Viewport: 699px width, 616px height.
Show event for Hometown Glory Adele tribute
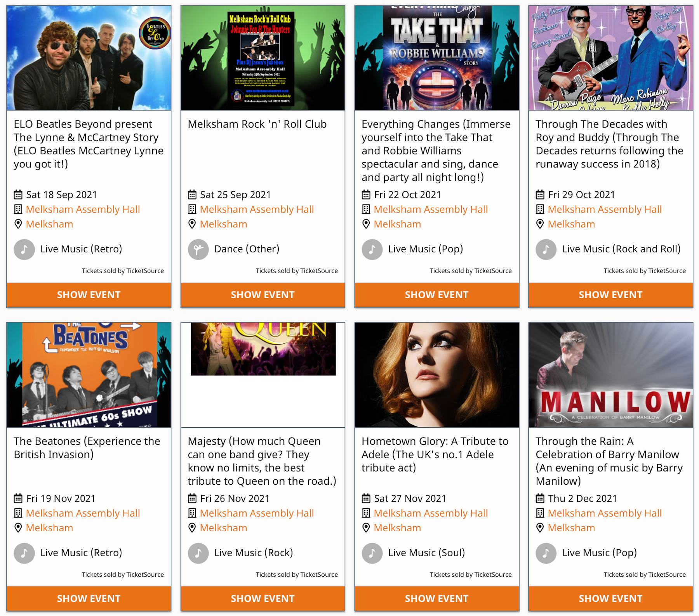[x=436, y=599]
